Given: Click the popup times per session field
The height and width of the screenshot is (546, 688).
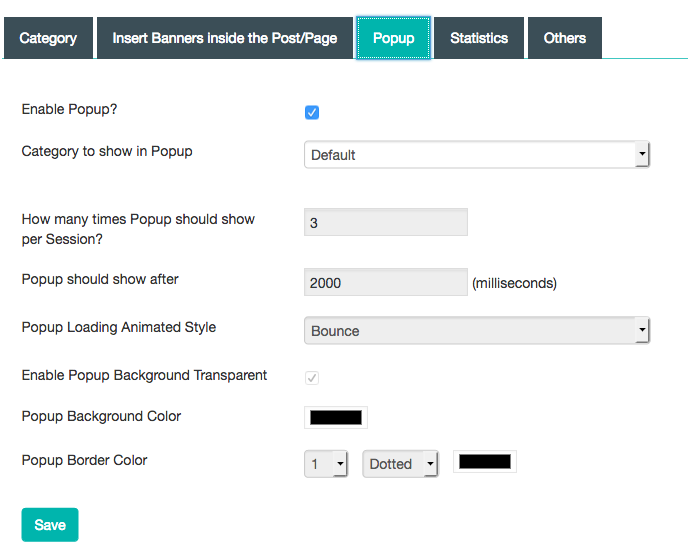Looking at the screenshot, I should pyautogui.click(x=385, y=223).
